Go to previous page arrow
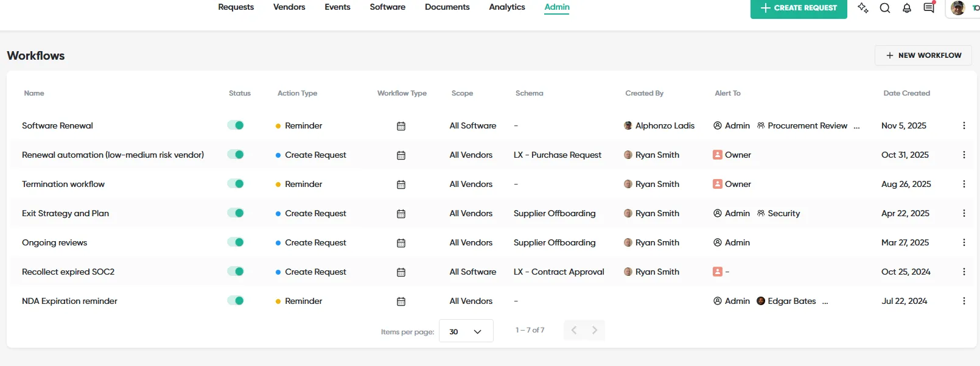980x366 pixels. point(574,330)
